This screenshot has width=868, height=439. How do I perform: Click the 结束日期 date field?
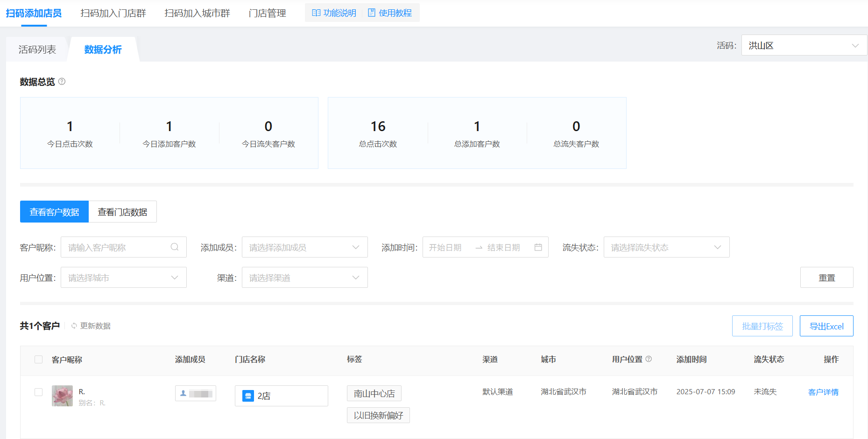503,247
